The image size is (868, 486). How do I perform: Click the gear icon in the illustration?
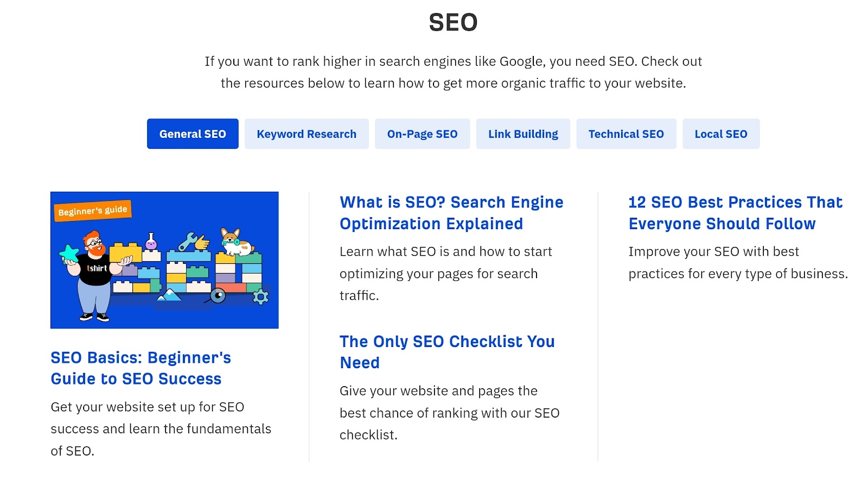point(261,296)
